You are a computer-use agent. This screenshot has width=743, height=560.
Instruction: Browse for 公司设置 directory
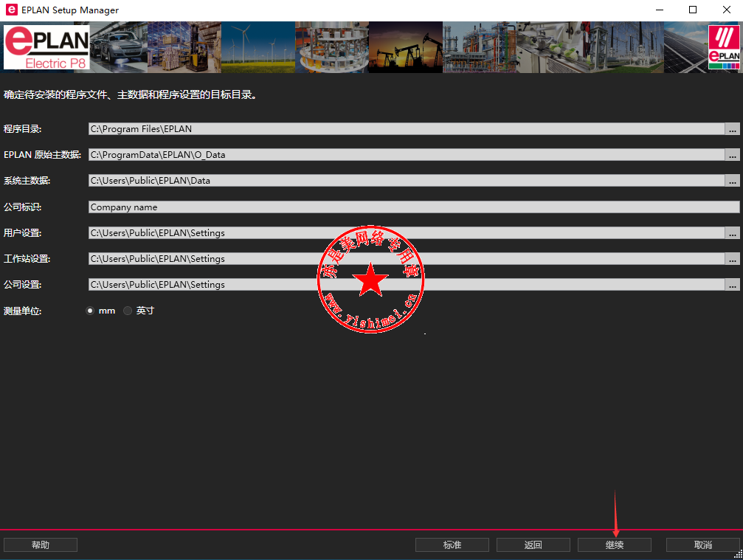tap(732, 284)
